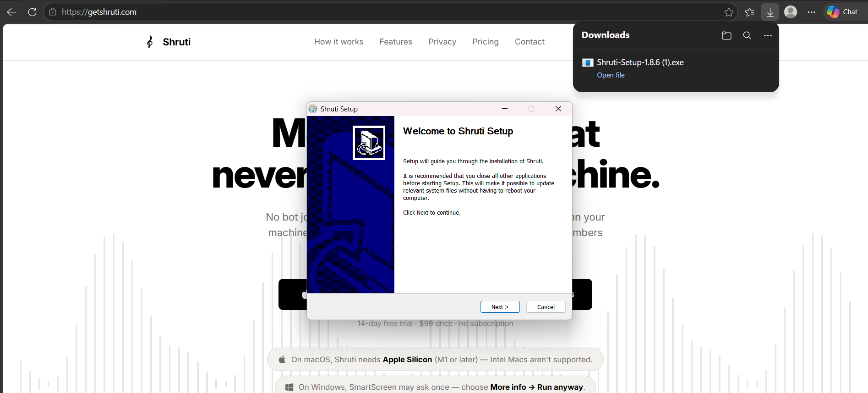Open the favorites list icon

[x=749, y=12]
